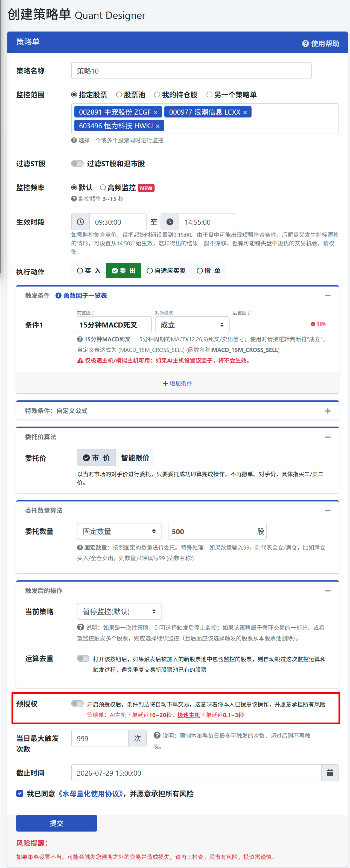Click the 提交 submit button
Image resolution: width=350 pixels, height=868 pixels.
click(57, 823)
